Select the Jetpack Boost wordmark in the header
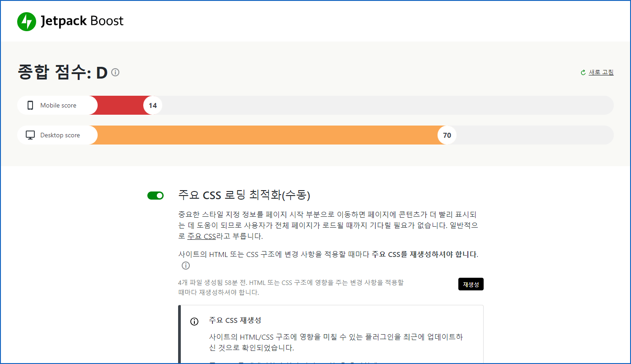The width and height of the screenshot is (631, 364). coord(81,21)
